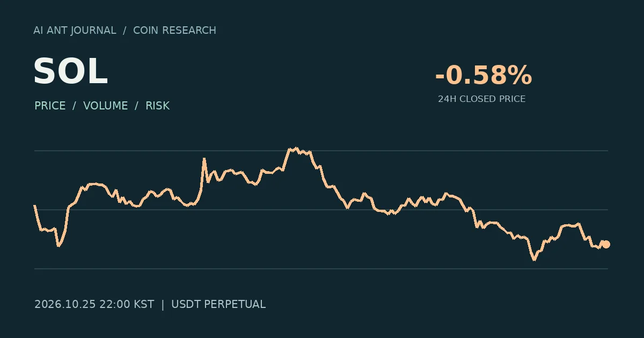Open the COIN RESEARCH breadcrumb
This screenshot has width=644, height=338.
174,31
